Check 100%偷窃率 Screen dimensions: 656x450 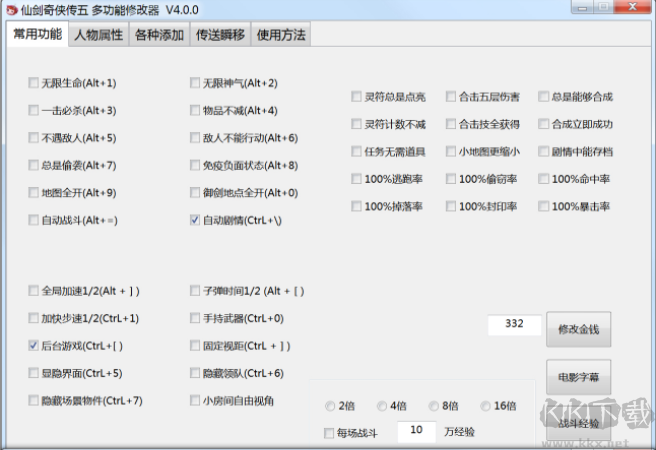[x=451, y=179]
